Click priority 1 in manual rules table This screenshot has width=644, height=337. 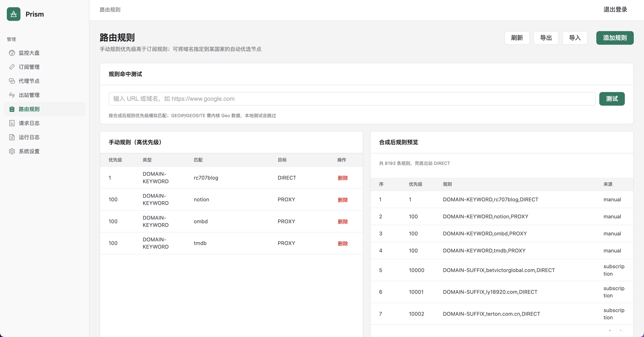(110, 178)
